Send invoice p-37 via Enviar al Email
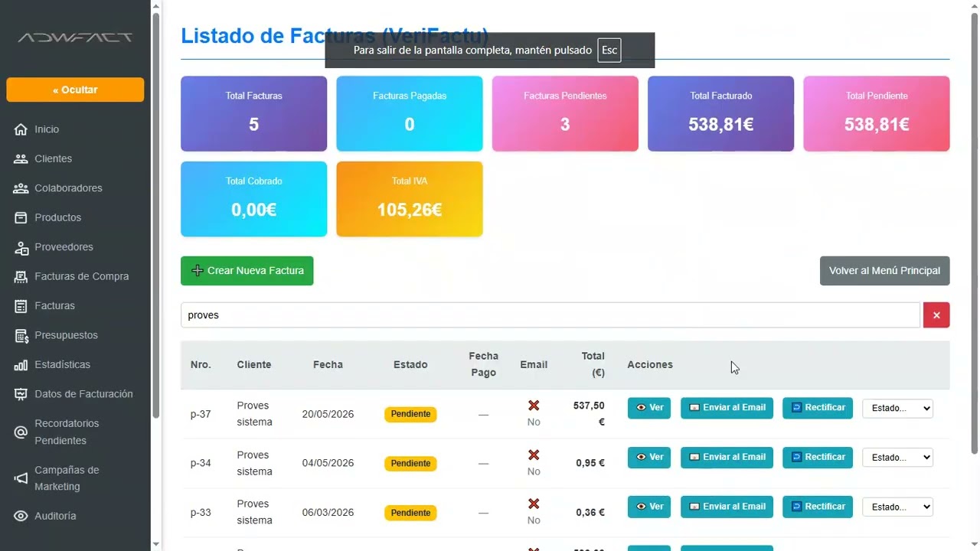This screenshot has height=551, width=980. coord(727,408)
